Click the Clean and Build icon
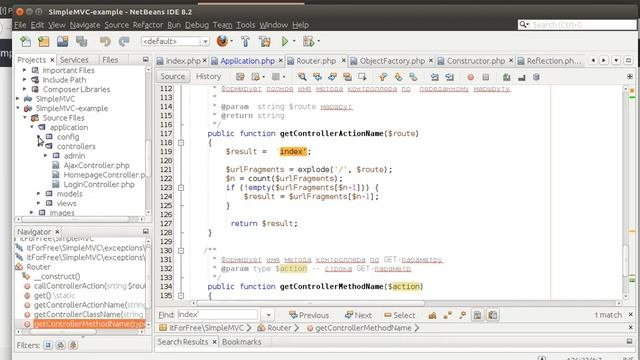Image resolution: width=640 pixels, height=360 pixels. [264, 41]
